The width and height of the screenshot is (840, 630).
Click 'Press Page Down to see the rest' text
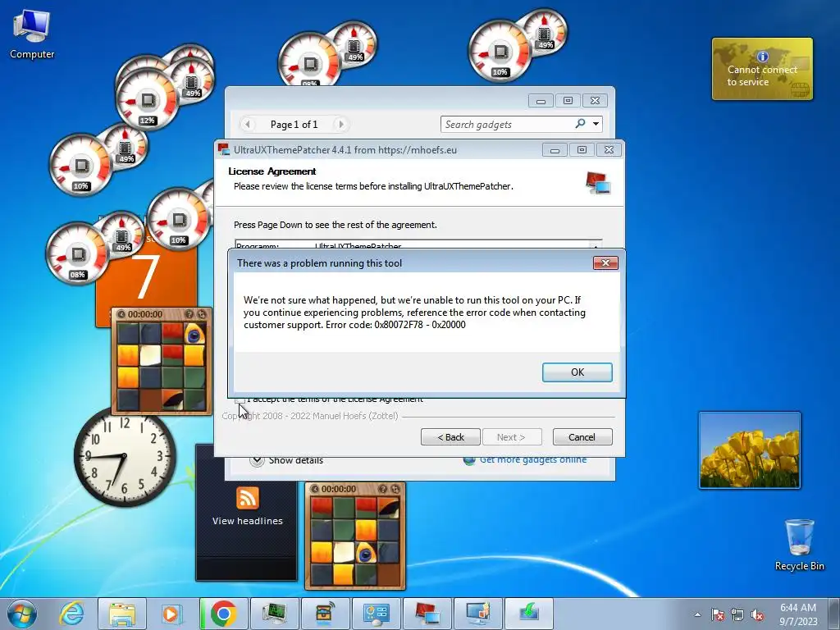[x=336, y=225]
